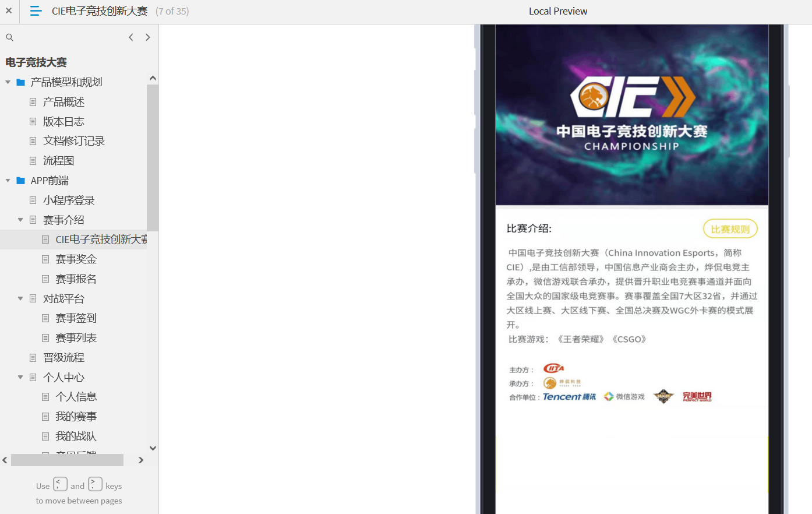Click page icon beside 流程图
This screenshot has width=812, height=514.
click(33, 161)
